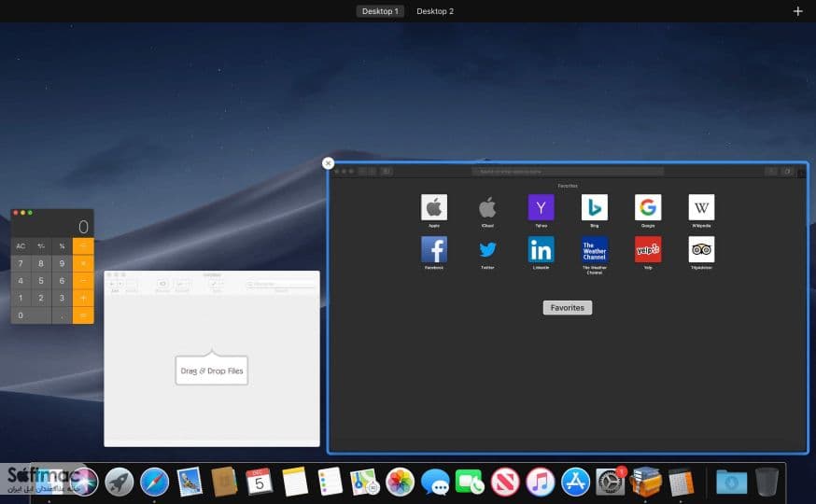
Task: Click the equals key in Calculator
Action: (x=83, y=315)
